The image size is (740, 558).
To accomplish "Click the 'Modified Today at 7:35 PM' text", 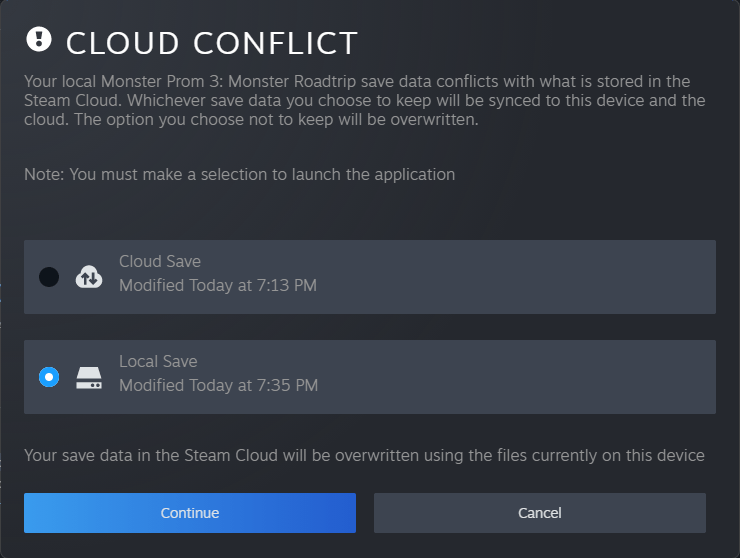I will pyautogui.click(x=218, y=386).
